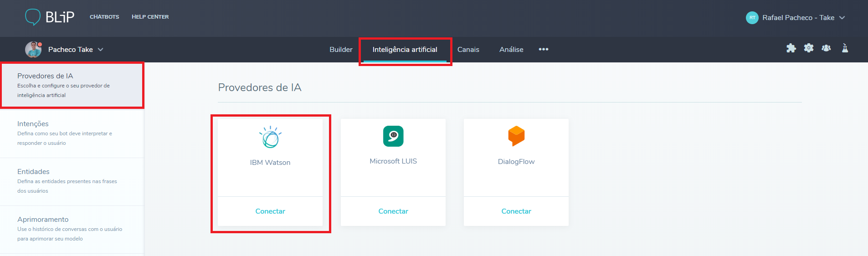Select the Microsoft LUIS logo
Screen dimensions: 868x256
pyautogui.click(x=393, y=136)
